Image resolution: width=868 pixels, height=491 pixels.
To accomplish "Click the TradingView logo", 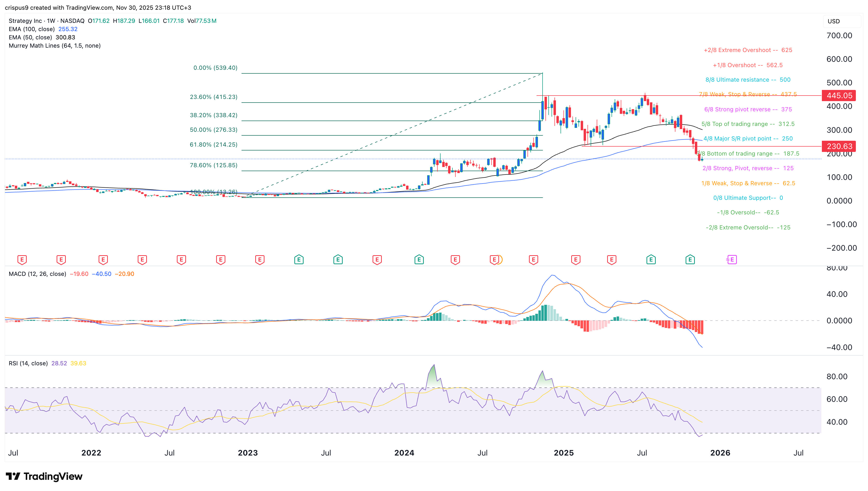I will (x=44, y=476).
